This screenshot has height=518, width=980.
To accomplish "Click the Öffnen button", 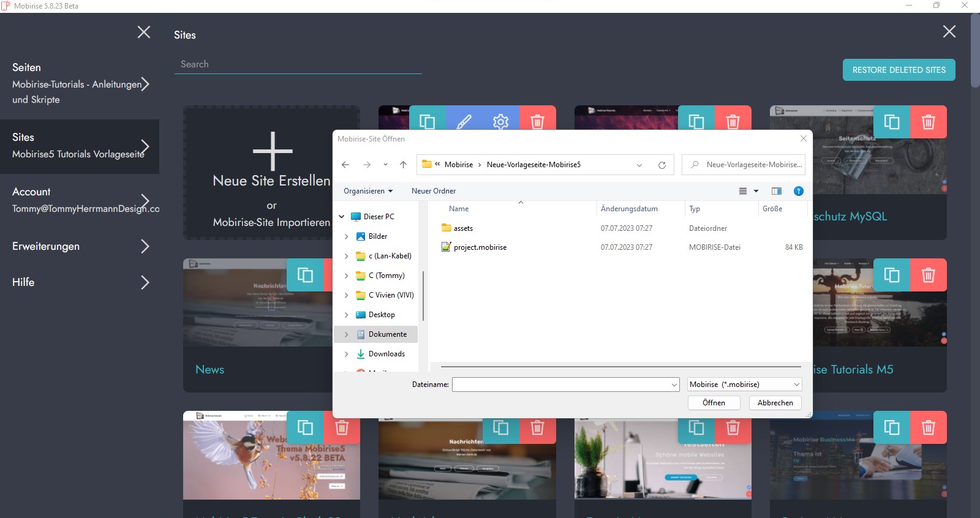I will point(714,403).
